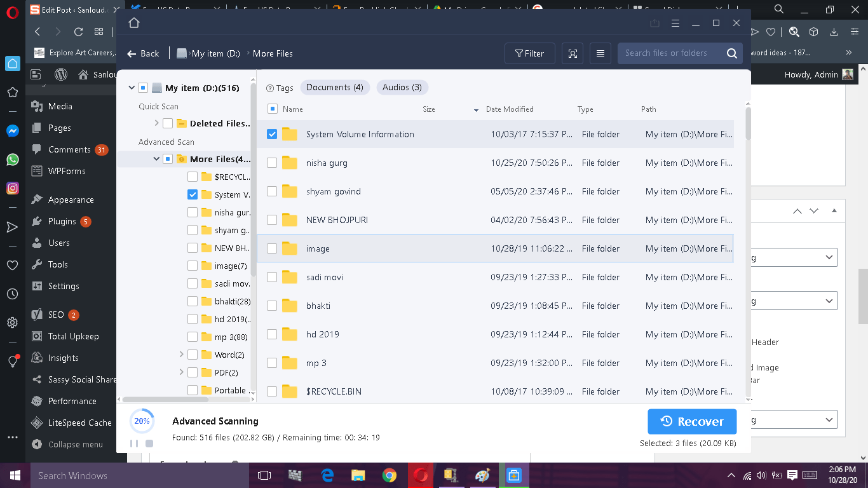Open Media in WordPress sidebar
Viewport: 868px width, 488px height.
point(60,106)
